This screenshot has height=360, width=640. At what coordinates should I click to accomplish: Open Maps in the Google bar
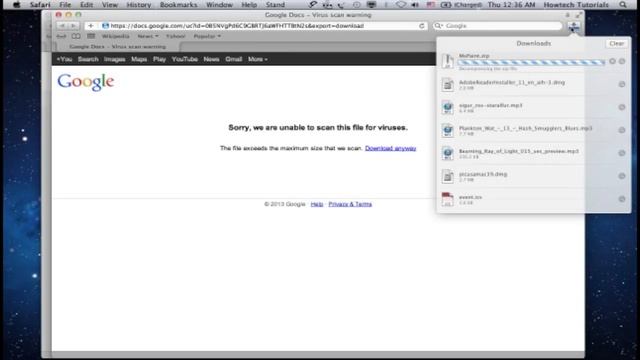click(139, 59)
